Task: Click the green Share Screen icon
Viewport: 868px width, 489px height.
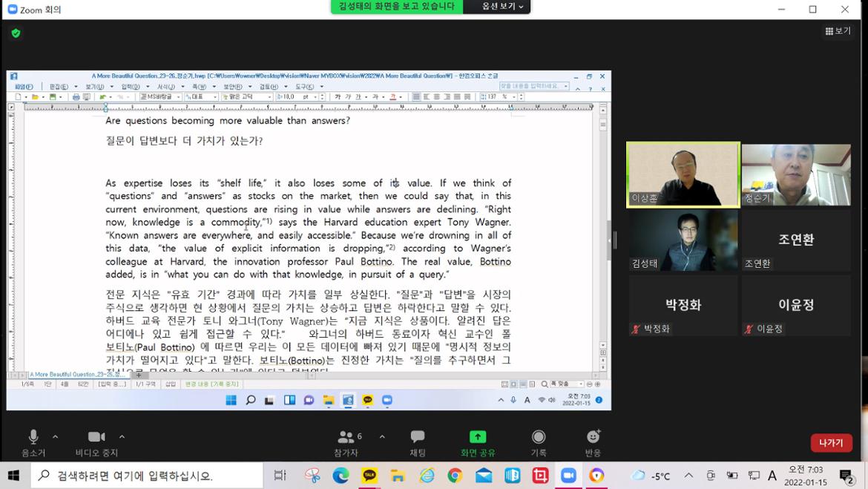Action: pyautogui.click(x=478, y=437)
